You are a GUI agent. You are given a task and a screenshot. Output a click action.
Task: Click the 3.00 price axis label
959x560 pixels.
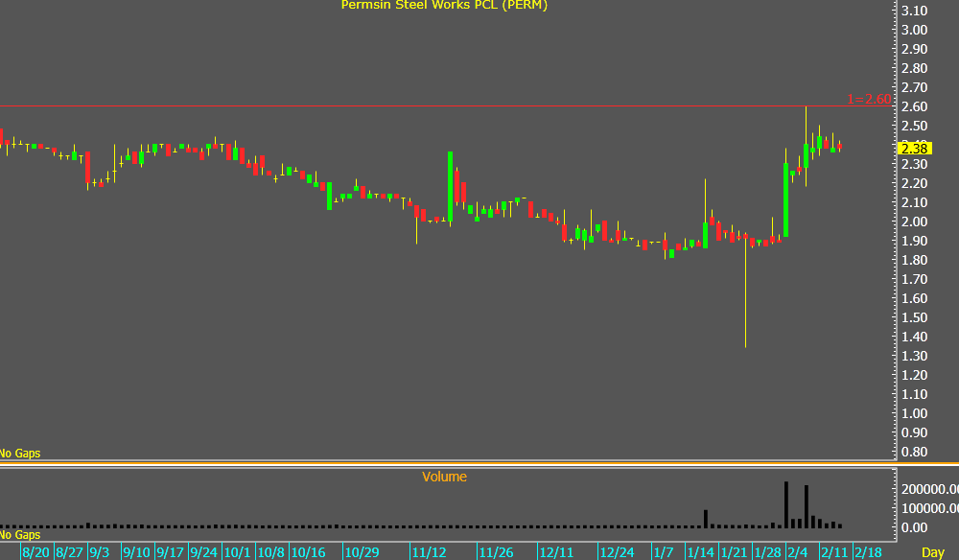914,30
